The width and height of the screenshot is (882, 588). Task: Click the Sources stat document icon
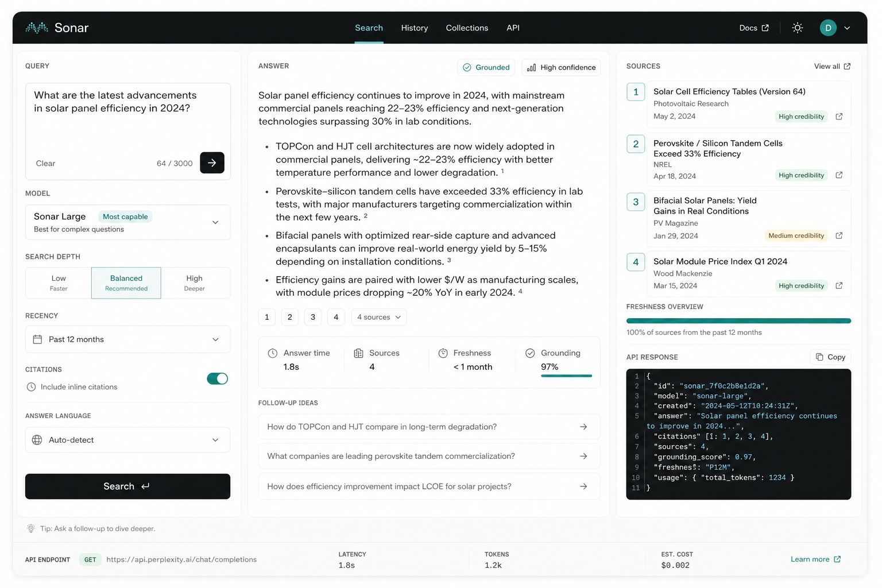click(358, 353)
